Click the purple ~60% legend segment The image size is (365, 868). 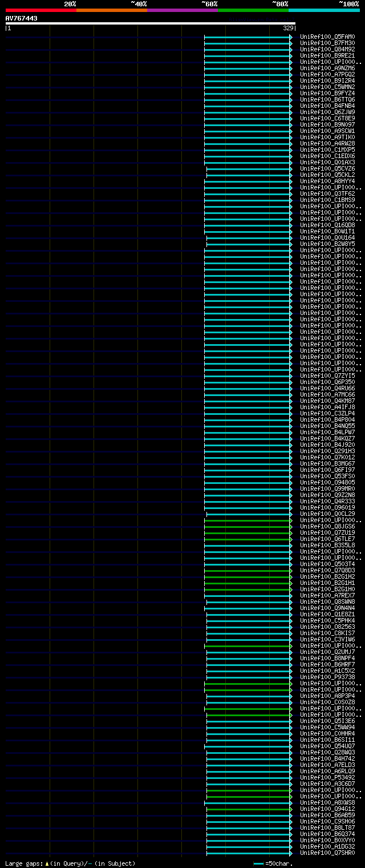point(182,10)
